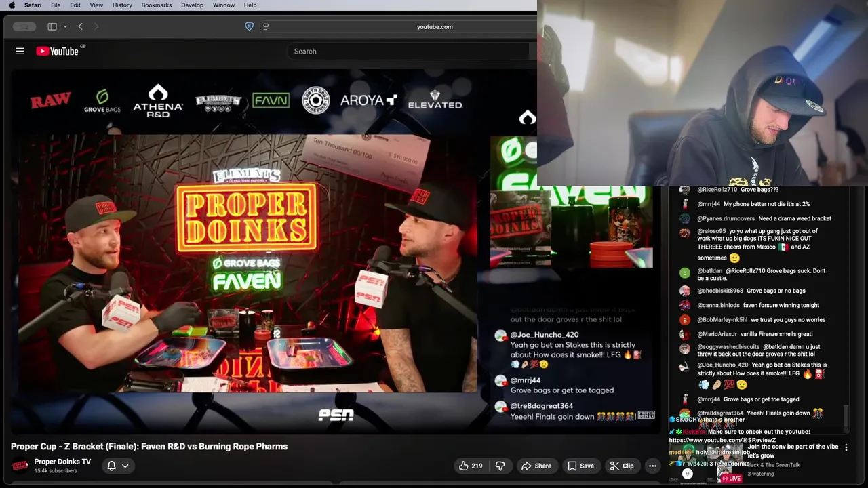Viewport: 868px width, 488px height.
Task: Click the '3 watching' text
Action: (760, 474)
